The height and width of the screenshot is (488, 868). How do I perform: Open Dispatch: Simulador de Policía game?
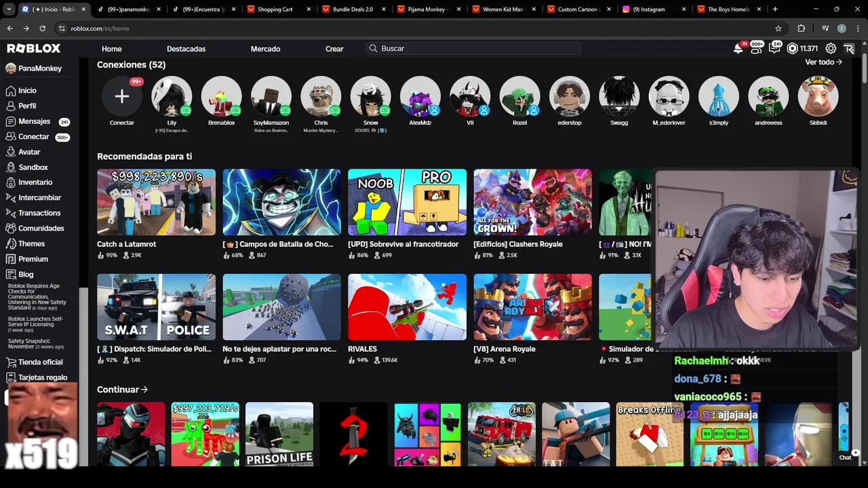pyautogui.click(x=156, y=307)
